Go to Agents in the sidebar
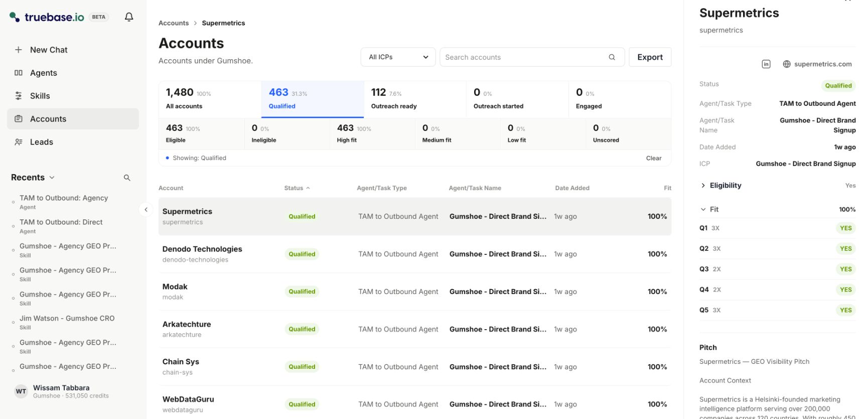The width and height of the screenshot is (868, 419). (x=73, y=73)
